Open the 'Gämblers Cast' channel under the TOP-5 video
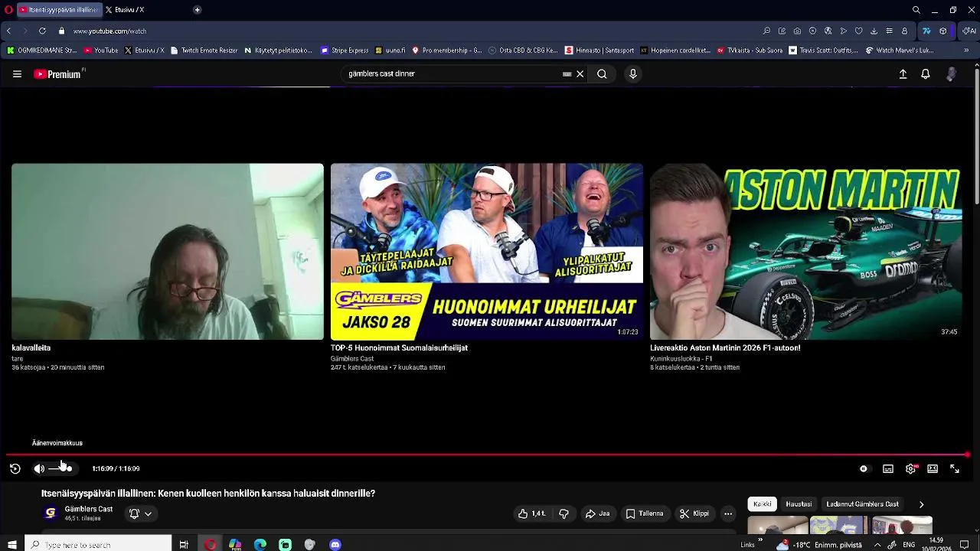 click(352, 358)
